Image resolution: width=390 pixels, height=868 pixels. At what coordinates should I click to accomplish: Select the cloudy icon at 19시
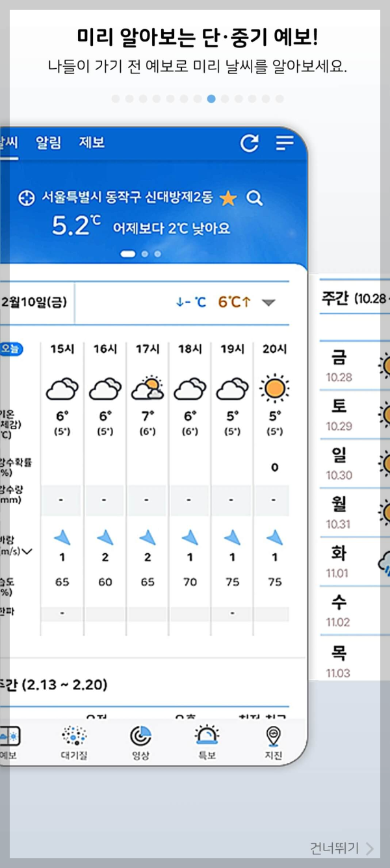click(232, 388)
